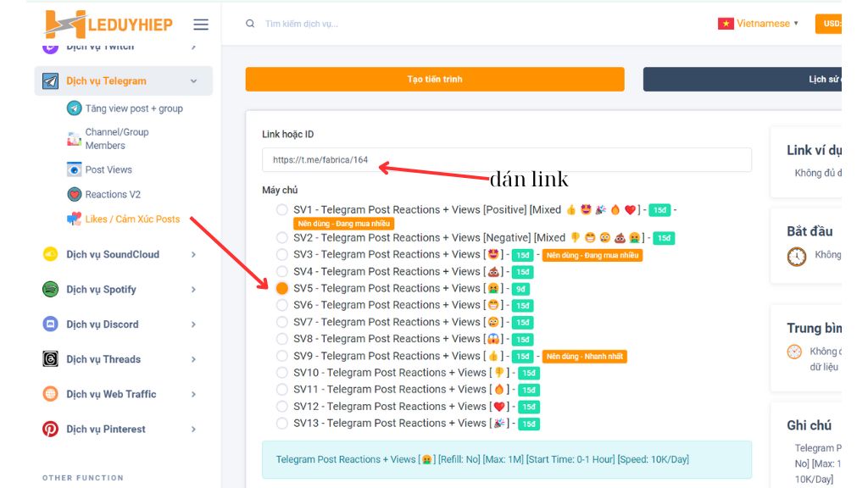The height and width of the screenshot is (488, 868).
Task: Click the Tạo tiến trình button
Action: click(435, 79)
